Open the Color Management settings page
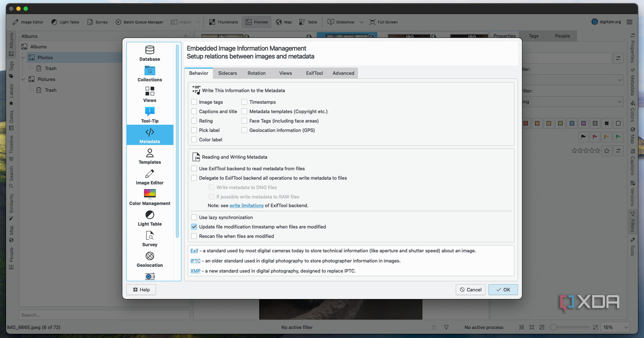 coord(150,197)
